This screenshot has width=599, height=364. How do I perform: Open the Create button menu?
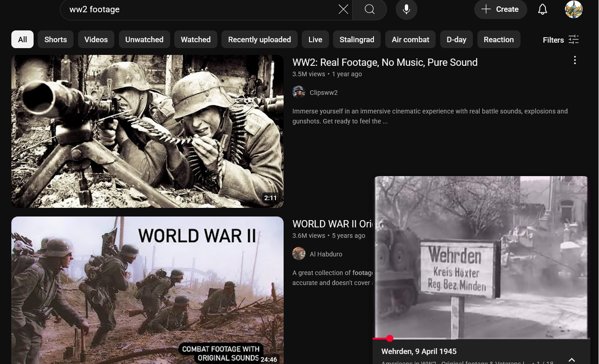[500, 10]
